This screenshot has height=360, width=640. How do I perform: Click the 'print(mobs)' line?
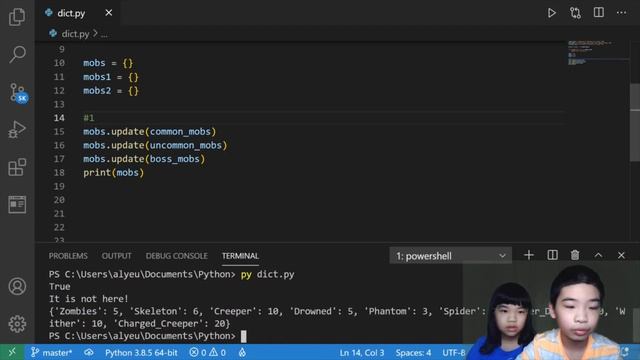coord(113,173)
